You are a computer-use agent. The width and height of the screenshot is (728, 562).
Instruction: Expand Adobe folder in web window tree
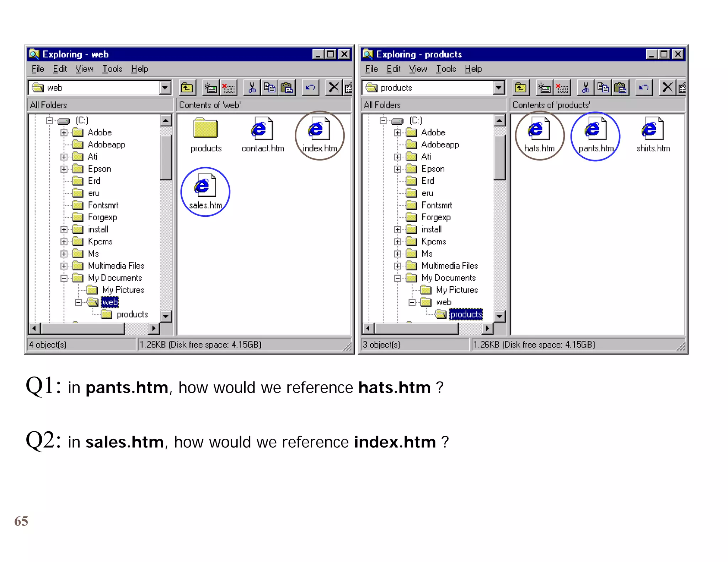tap(64, 133)
